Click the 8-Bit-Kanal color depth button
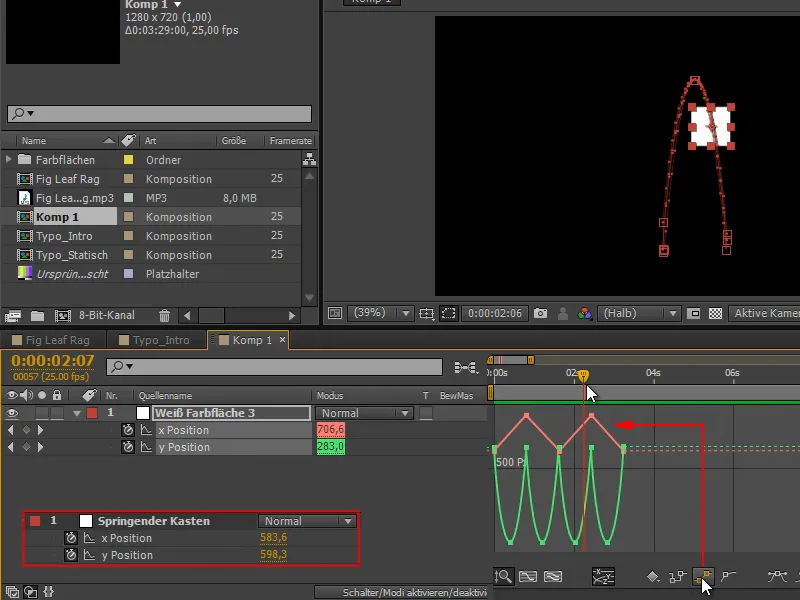Screen dimensions: 800x600 pos(107,316)
